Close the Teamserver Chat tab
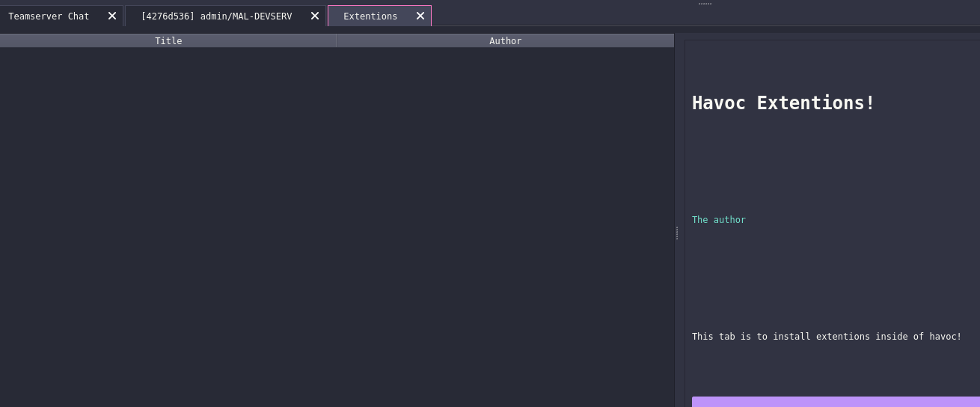 tap(112, 16)
